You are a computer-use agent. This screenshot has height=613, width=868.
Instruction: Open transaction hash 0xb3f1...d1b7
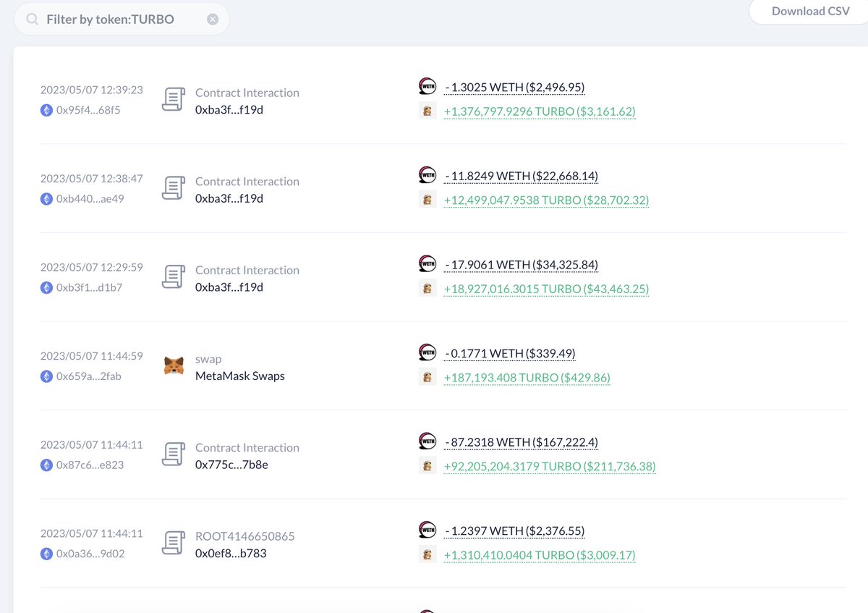(89, 287)
